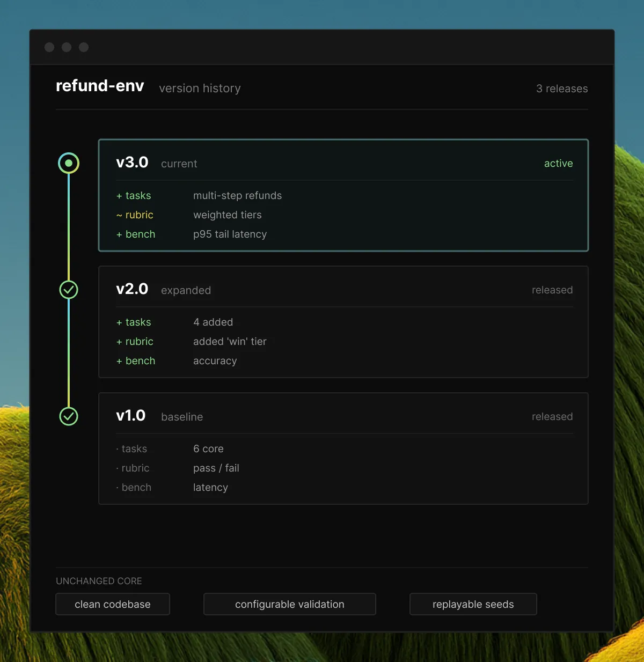Click '· rubric' label in v1.0
The height and width of the screenshot is (662, 644).
pyautogui.click(x=133, y=468)
